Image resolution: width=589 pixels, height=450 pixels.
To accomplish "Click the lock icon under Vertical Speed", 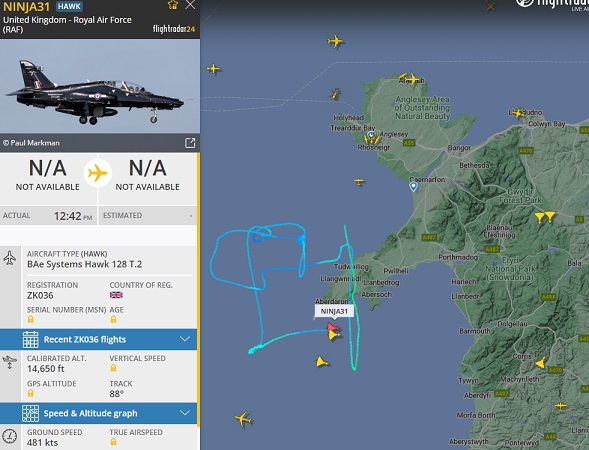I will 113,368.
